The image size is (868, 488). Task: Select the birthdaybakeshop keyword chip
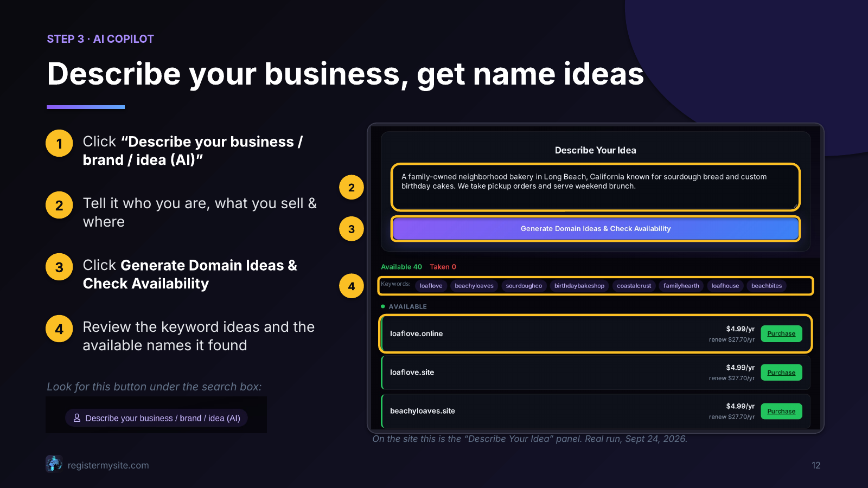point(579,286)
